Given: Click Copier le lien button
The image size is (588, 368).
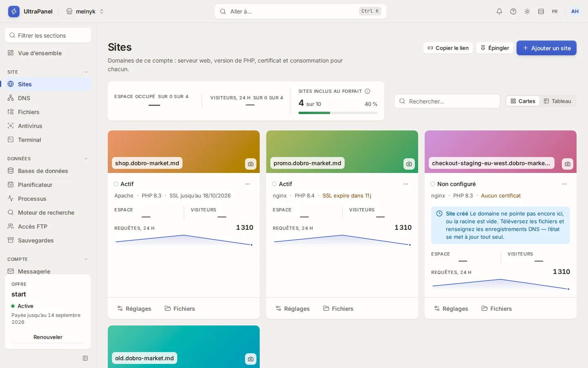Looking at the screenshot, I should (x=448, y=48).
